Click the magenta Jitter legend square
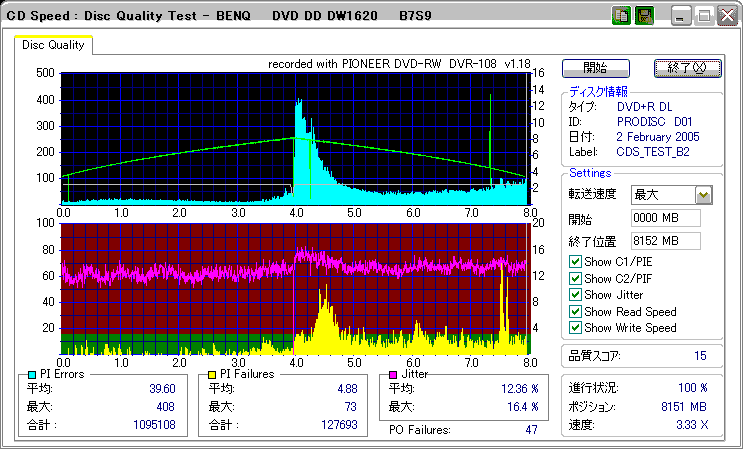 coord(394,375)
